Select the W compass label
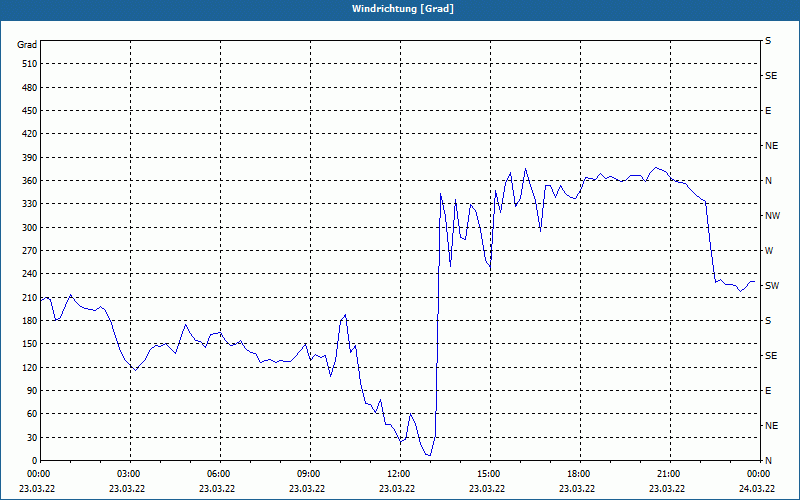The image size is (800, 500). click(769, 251)
